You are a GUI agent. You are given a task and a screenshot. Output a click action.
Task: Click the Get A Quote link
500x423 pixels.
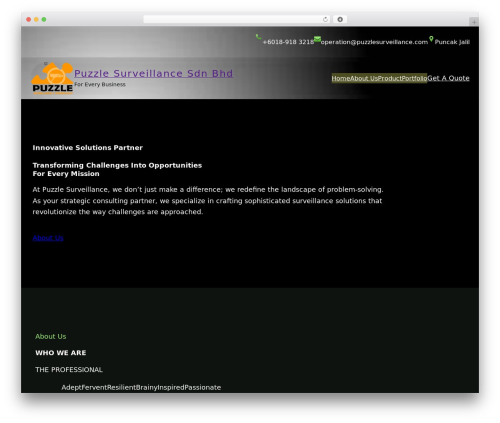(x=448, y=78)
